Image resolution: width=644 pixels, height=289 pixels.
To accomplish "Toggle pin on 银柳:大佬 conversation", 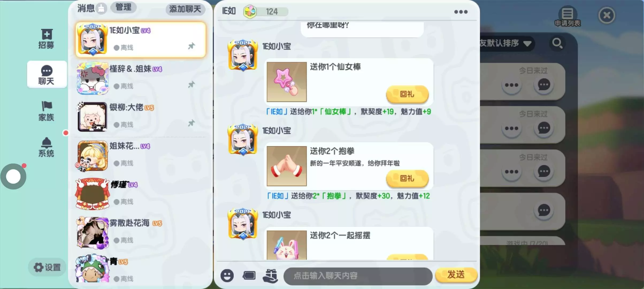I will point(191,123).
